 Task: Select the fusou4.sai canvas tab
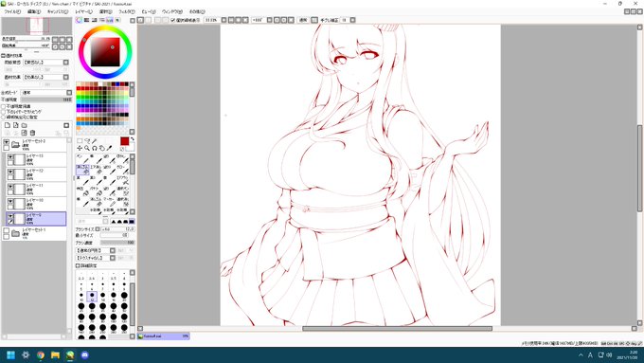coord(163,336)
